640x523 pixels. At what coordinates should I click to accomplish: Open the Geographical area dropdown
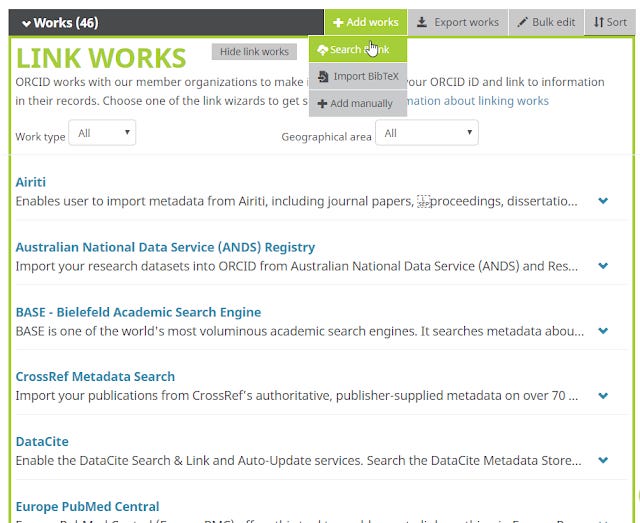[427, 133]
